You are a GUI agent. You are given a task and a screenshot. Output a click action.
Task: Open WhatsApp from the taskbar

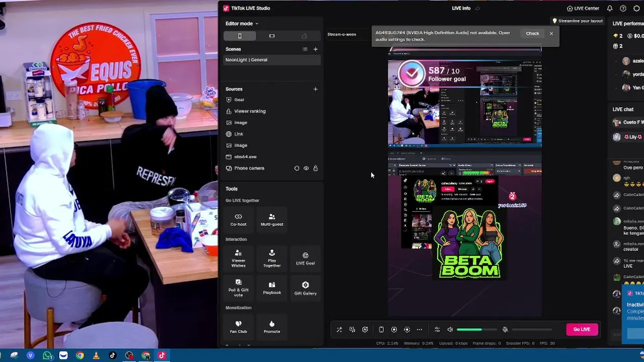coord(47,355)
